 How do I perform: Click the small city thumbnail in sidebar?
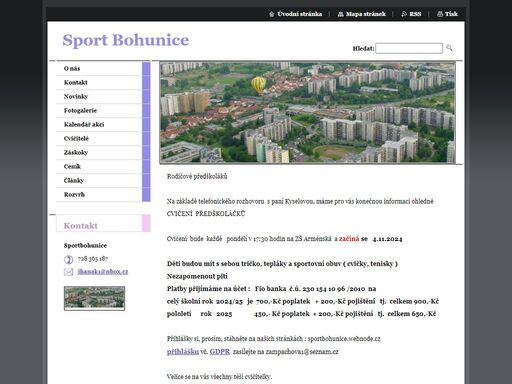(x=94, y=298)
